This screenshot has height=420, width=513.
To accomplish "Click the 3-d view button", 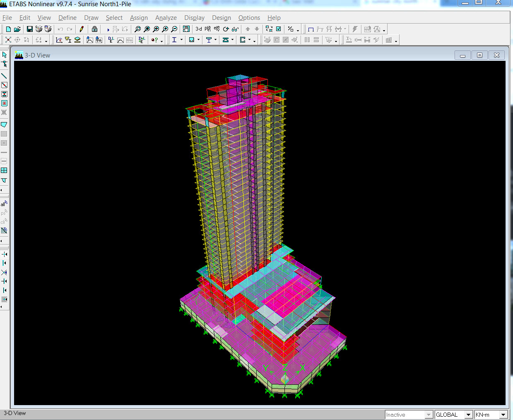I will 199,29.
